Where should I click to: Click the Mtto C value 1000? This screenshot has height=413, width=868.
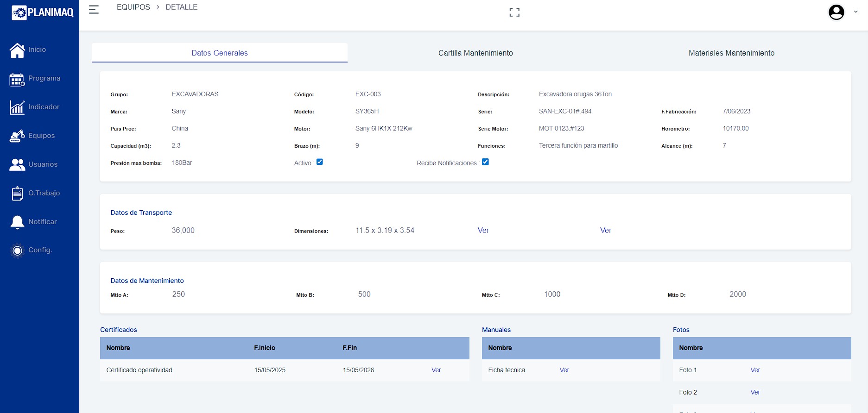tap(552, 294)
